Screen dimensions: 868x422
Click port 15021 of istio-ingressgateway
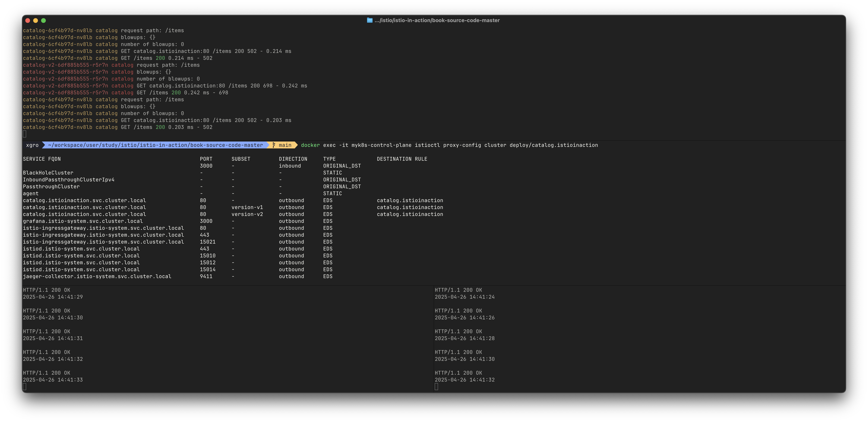(x=208, y=242)
